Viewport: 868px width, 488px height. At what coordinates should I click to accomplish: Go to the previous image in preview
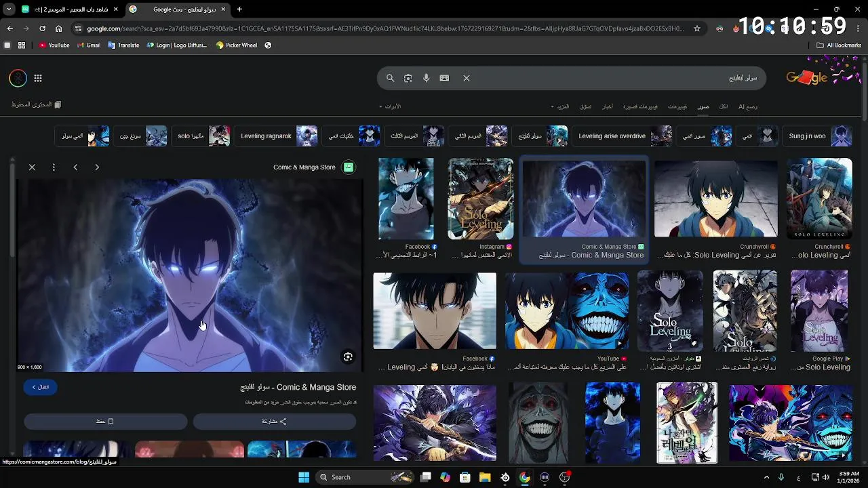(75, 167)
